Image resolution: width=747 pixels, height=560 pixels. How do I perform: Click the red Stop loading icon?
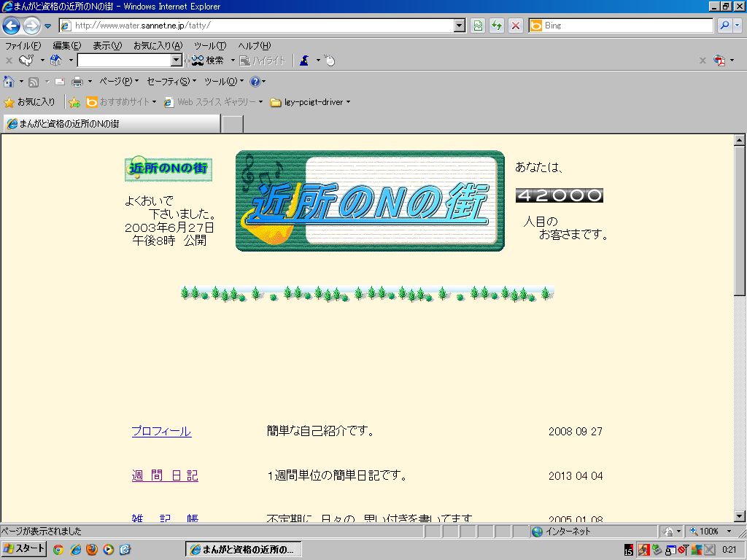[516, 26]
